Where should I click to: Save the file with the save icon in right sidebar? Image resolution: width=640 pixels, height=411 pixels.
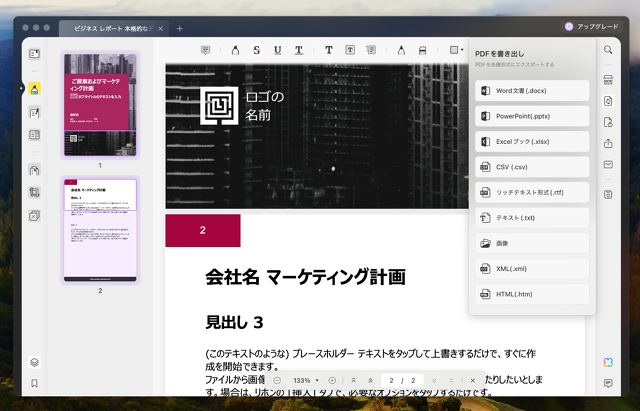608,194
